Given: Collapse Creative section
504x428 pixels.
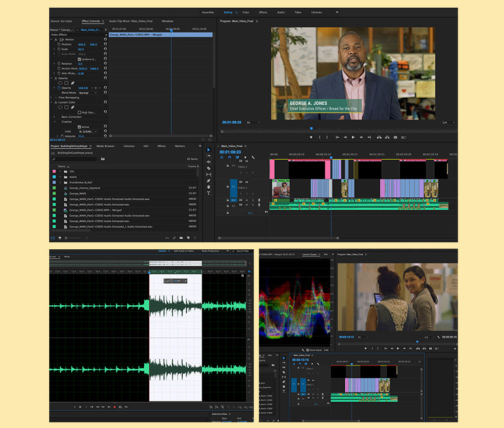Looking at the screenshot, I should (54, 121).
